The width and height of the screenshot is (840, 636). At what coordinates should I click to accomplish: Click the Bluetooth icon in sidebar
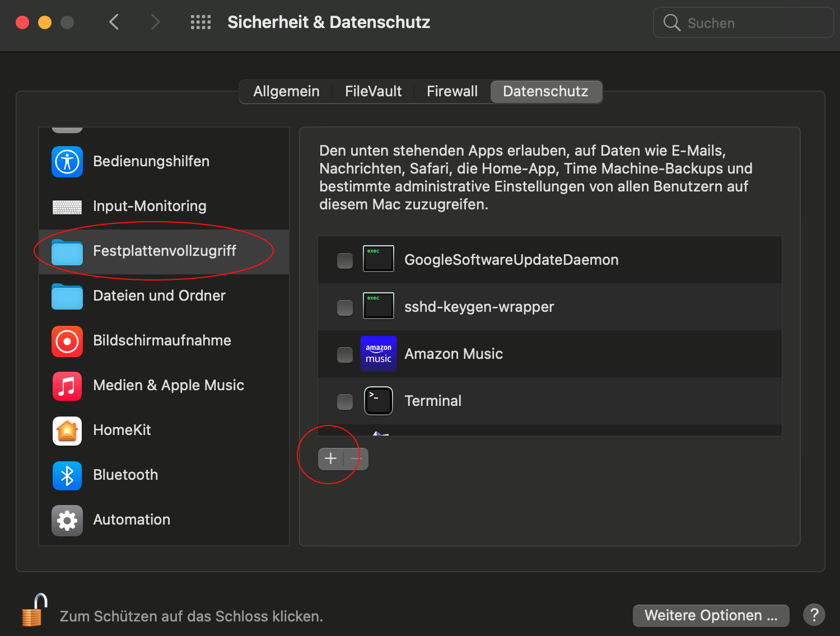(x=67, y=475)
